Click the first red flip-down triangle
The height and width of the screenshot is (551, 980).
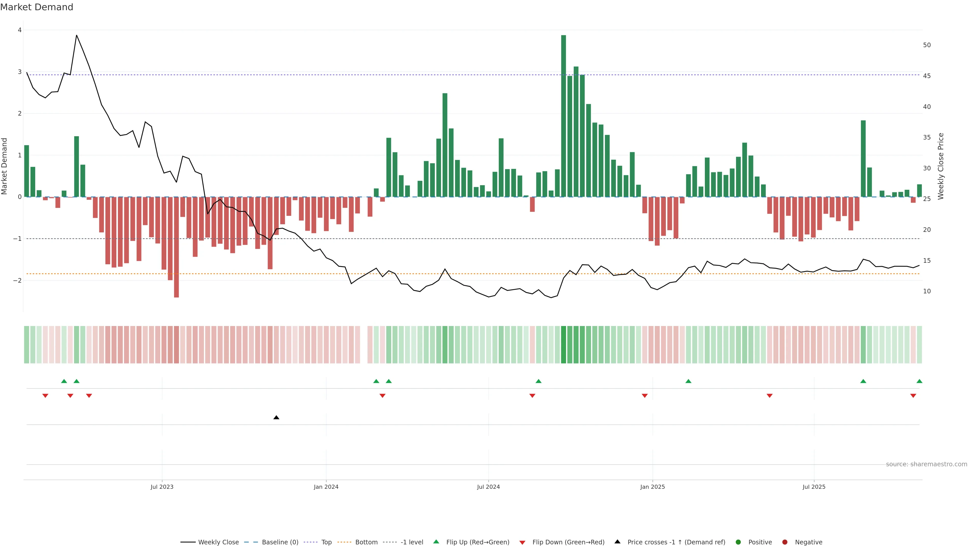(45, 396)
